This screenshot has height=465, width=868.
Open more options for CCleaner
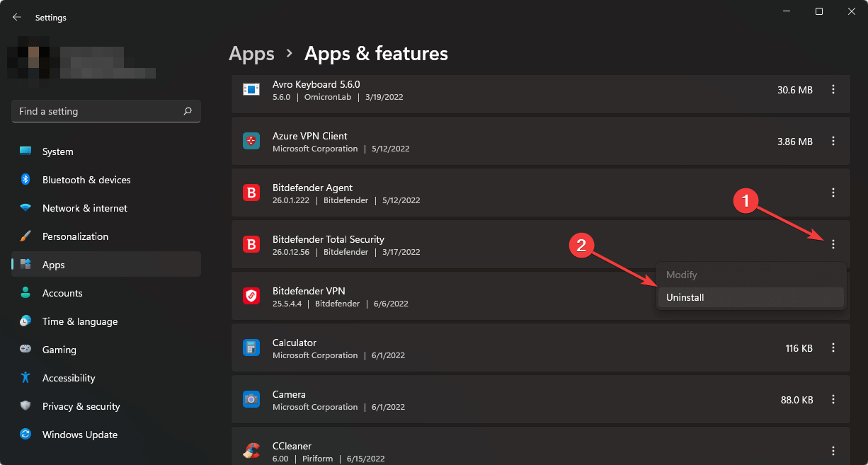click(x=833, y=449)
